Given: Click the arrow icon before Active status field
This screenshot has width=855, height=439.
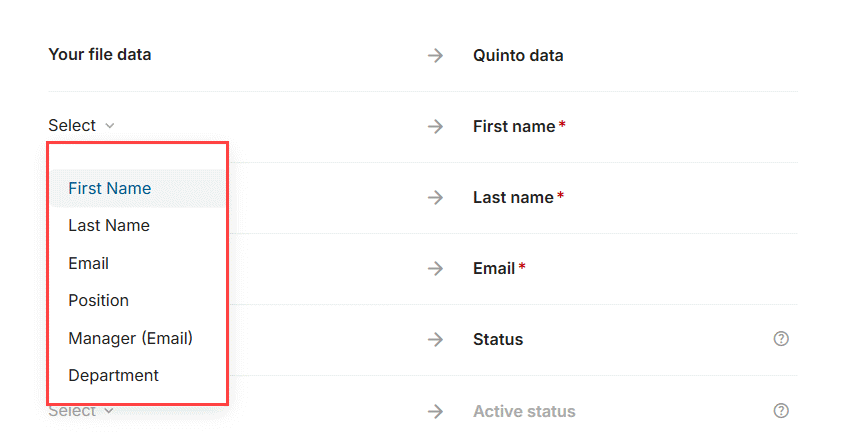Looking at the screenshot, I should point(435,411).
